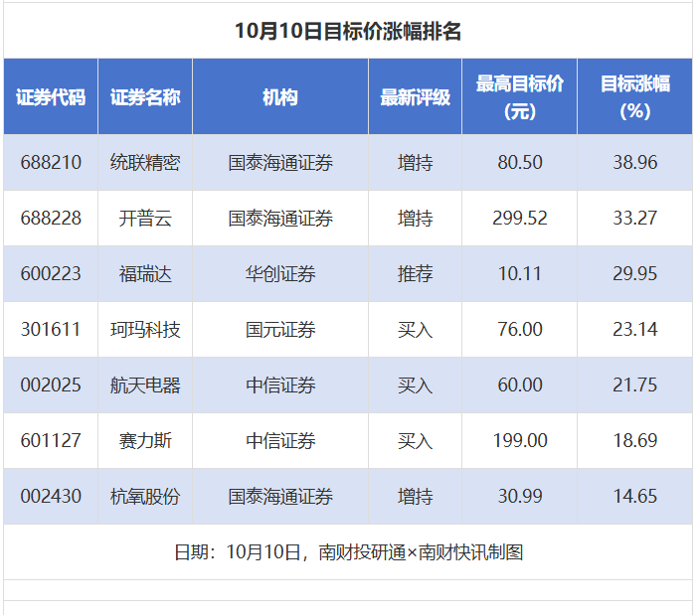Screen dimensions: 700x615
Task: Click stock name 航天电器
Action: click(145, 384)
